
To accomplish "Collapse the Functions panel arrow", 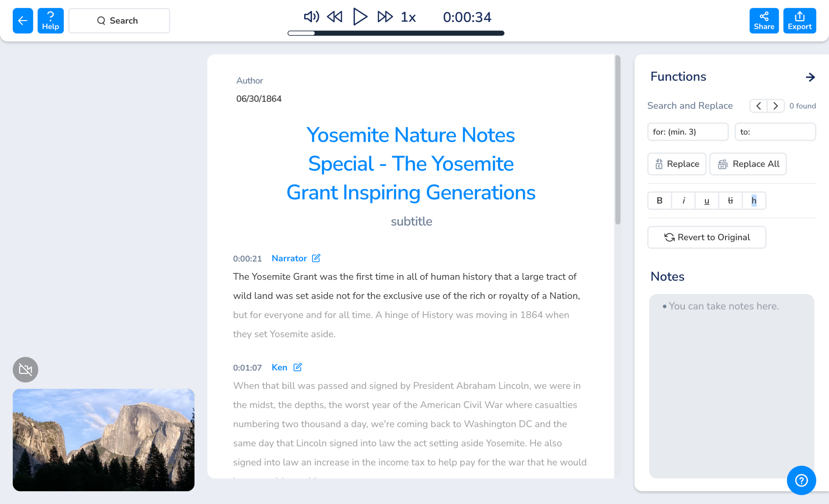I will [810, 77].
